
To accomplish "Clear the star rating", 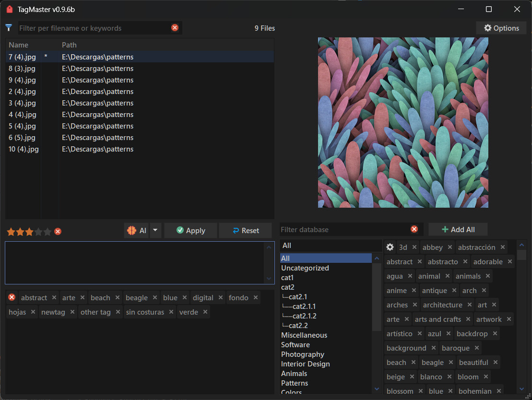I will click(58, 232).
